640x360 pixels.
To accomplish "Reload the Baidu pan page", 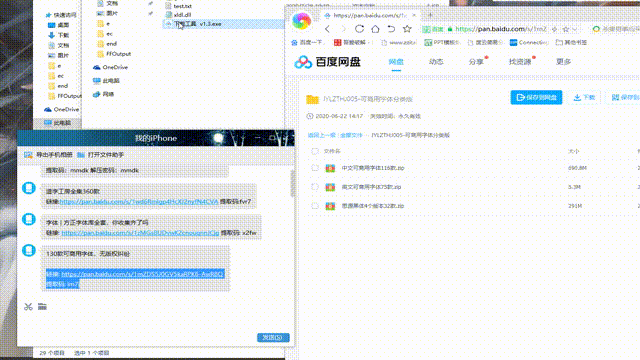I will pos(359,29).
